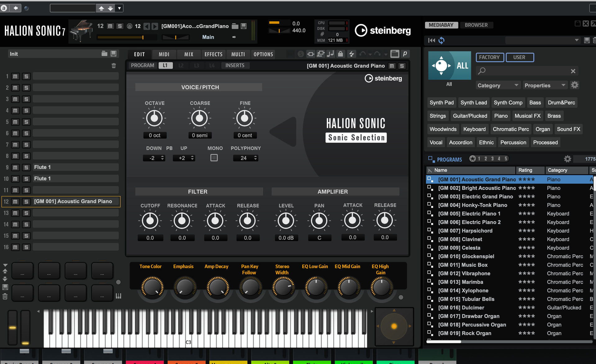Screen dimensions: 596x364
Task: Open the MediaBay results settings gear
Action: click(567, 159)
